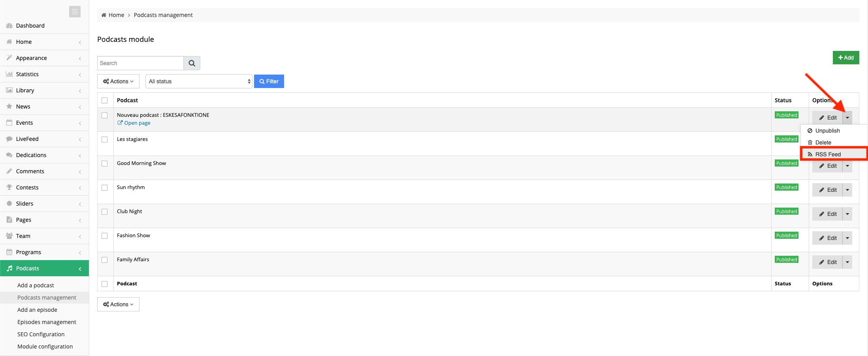This screenshot has height=356, width=868.
Task: Check the Club Night row checkbox
Action: pos(105,212)
